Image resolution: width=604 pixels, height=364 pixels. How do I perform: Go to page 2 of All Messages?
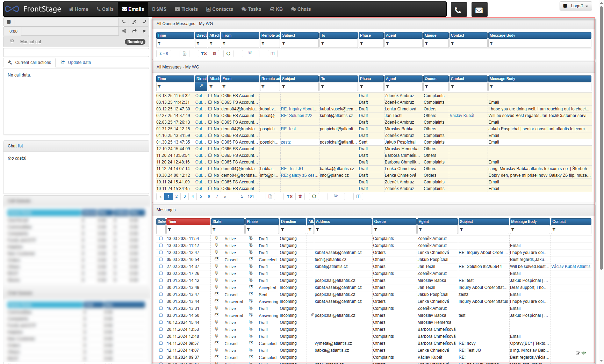[x=177, y=196]
